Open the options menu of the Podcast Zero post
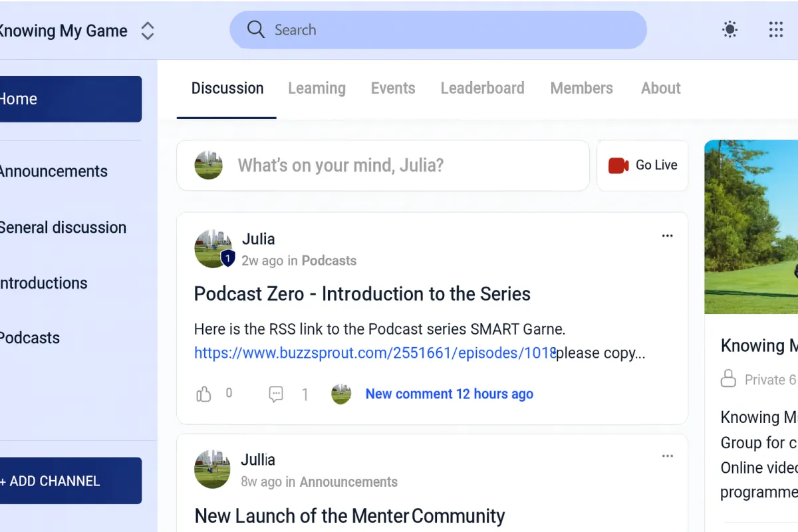The image size is (798, 532). 668,235
